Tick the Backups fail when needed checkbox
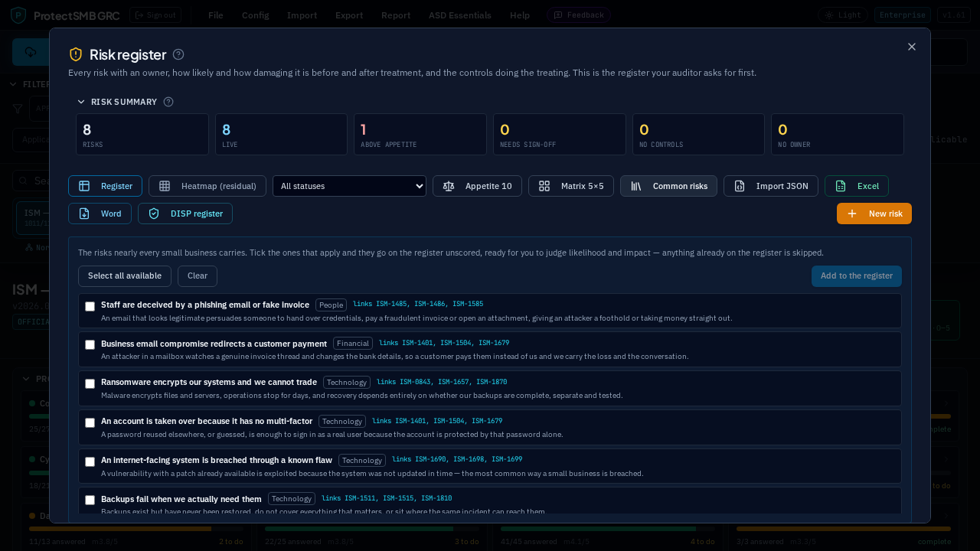Screen dimensions: 980x551 [x=90, y=500]
